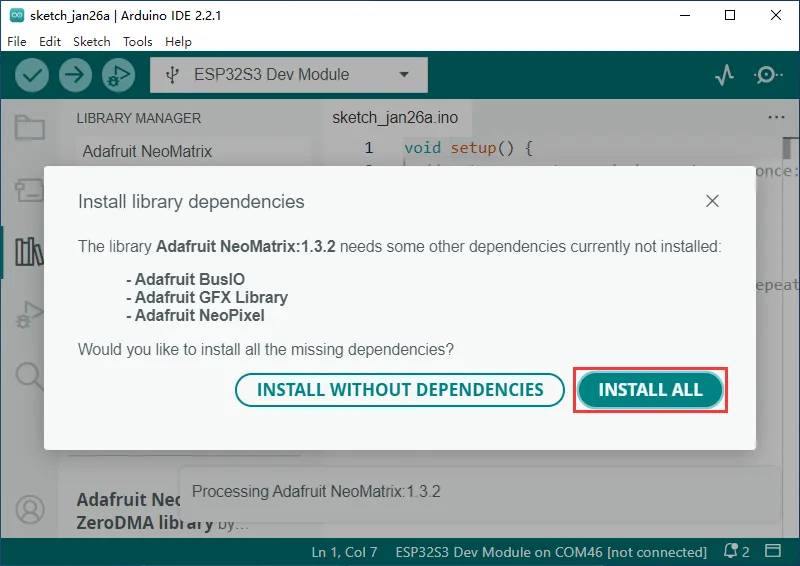Open the editor tab three-dots overflow menu
This screenshot has width=800, height=566.
pos(776,118)
